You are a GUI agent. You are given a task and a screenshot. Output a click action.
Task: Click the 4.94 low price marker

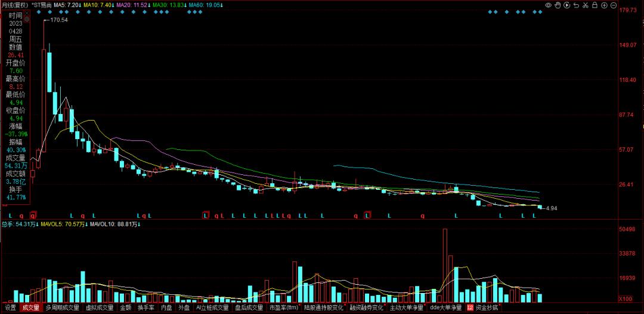pyautogui.click(x=551, y=208)
